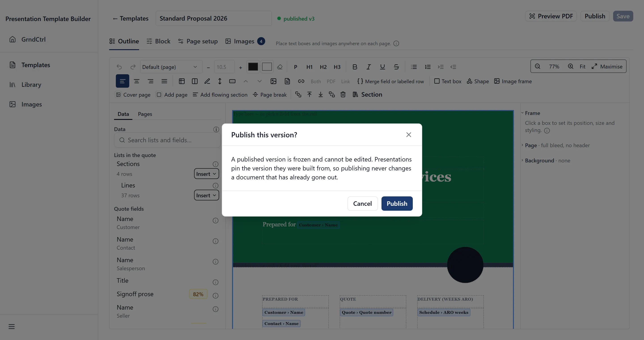
Task: Click the move up chevron
Action: point(246,81)
